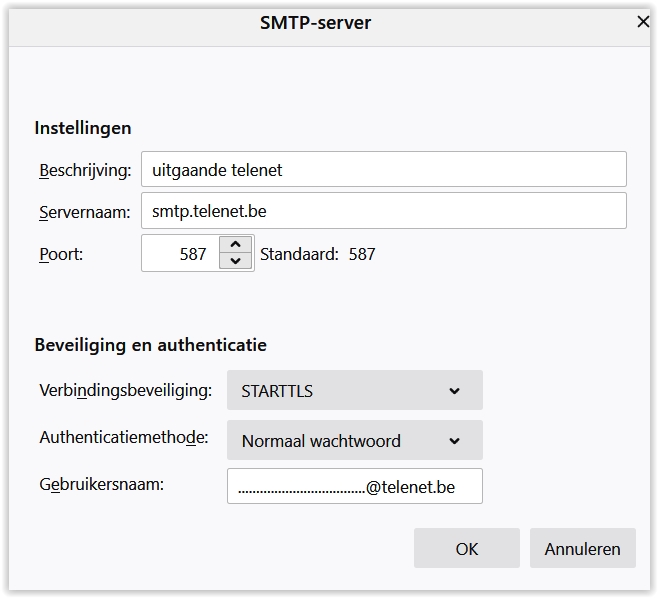The height and width of the screenshot is (598, 658).
Task: Decrease the port with the down arrow
Action: (235, 262)
